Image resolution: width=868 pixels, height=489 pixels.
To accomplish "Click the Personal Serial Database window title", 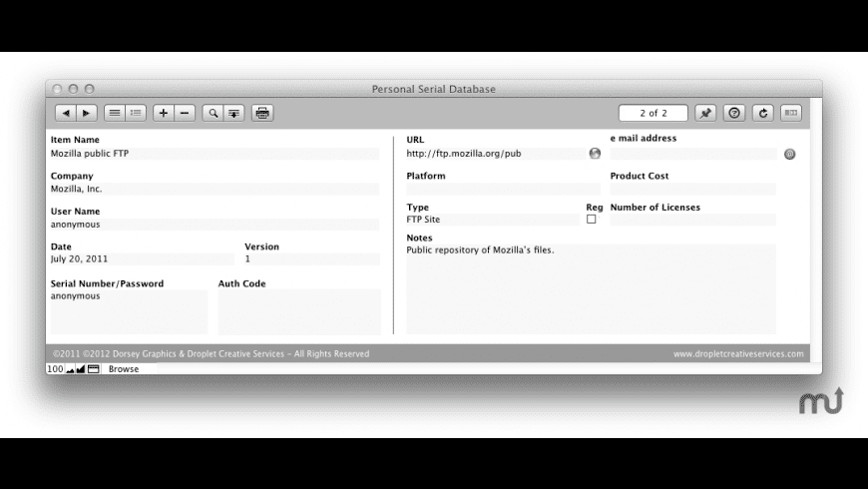I will pos(433,89).
